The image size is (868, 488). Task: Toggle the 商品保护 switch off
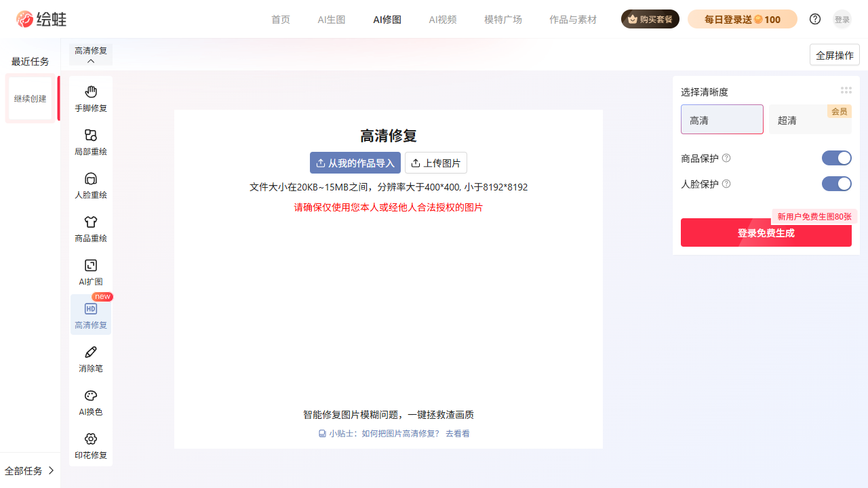tap(836, 158)
